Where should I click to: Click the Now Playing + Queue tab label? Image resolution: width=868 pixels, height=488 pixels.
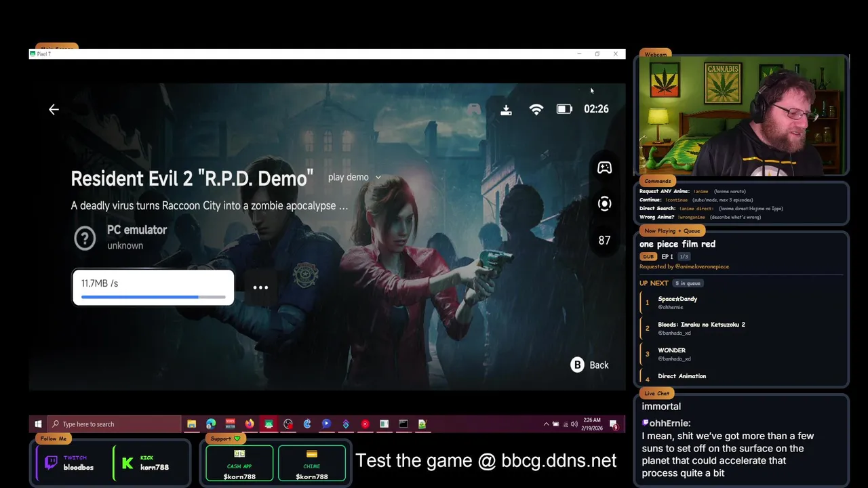(672, 231)
